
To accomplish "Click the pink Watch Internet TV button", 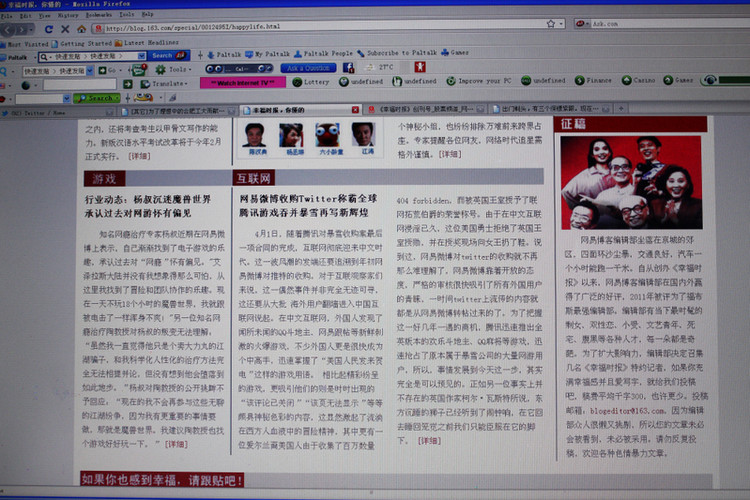I will coord(242,82).
